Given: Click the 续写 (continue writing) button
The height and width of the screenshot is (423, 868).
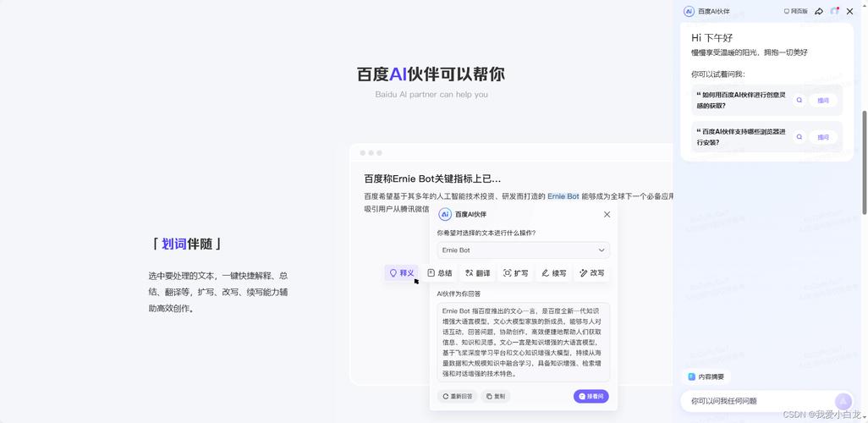Looking at the screenshot, I should [x=553, y=273].
